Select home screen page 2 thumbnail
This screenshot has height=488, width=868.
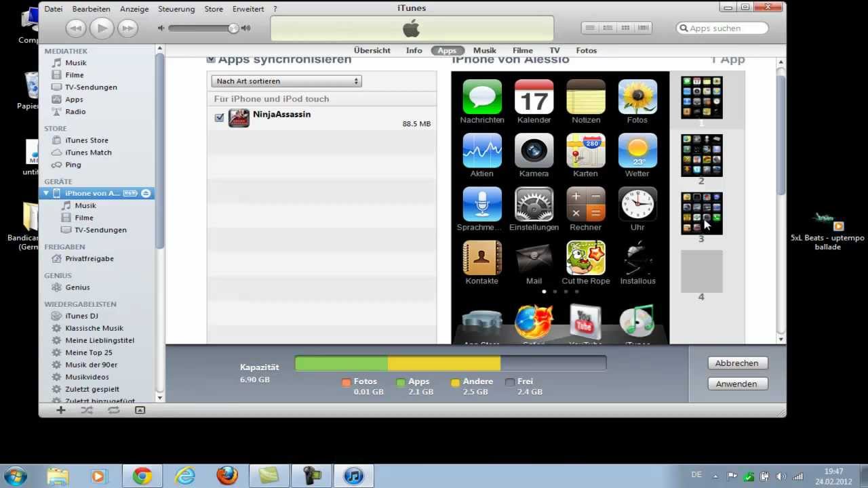702,155
